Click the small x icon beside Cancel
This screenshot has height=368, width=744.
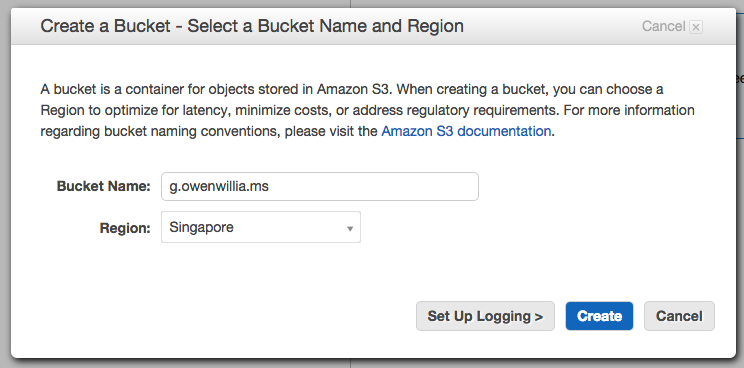click(x=696, y=27)
